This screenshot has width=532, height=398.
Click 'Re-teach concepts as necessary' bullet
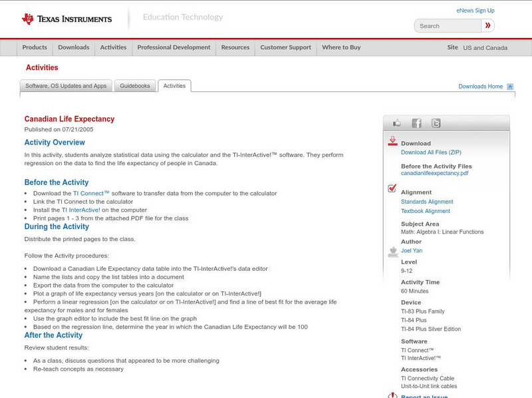click(x=78, y=369)
